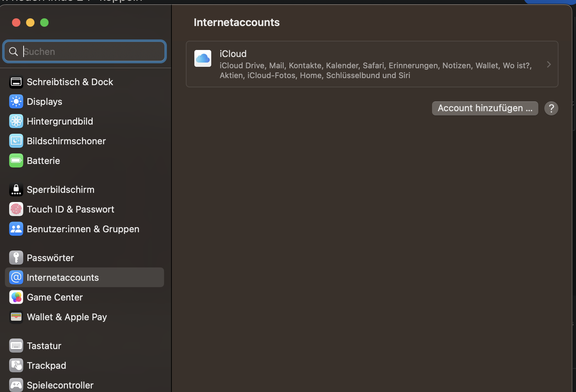Open the Hintergrundbild settings icon
Screen dimensions: 576x392
pyautogui.click(x=16, y=121)
